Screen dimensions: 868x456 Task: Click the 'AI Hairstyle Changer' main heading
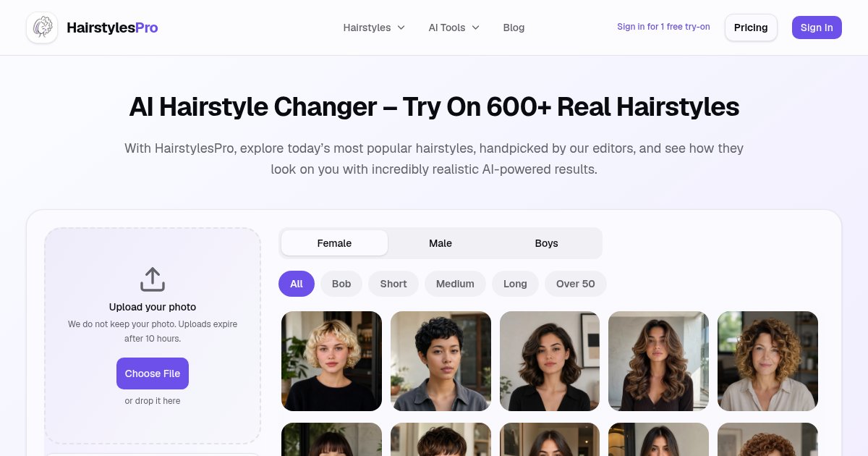tap(434, 107)
